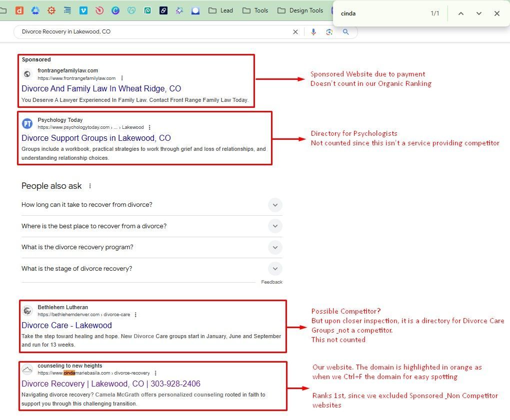The height and width of the screenshot is (420, 510).
Task: Open the 'Divorce And Family Law In Wheat Ridge, CO' ad
Action: 101,89
